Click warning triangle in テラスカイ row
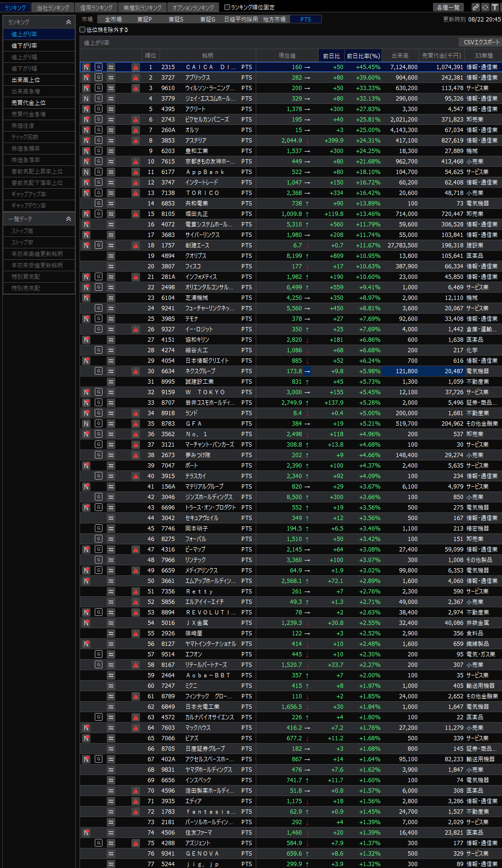 tap(136, 476)
